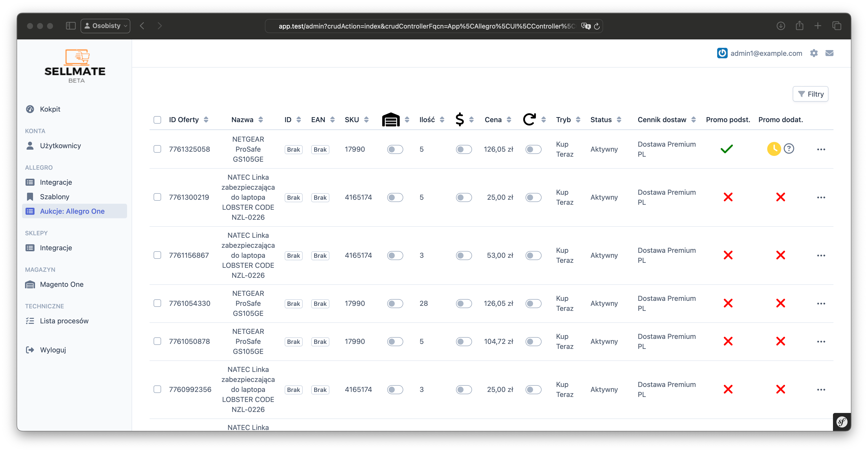Click the warehouse column header icon
868x452 pixels.
point(390,119)
